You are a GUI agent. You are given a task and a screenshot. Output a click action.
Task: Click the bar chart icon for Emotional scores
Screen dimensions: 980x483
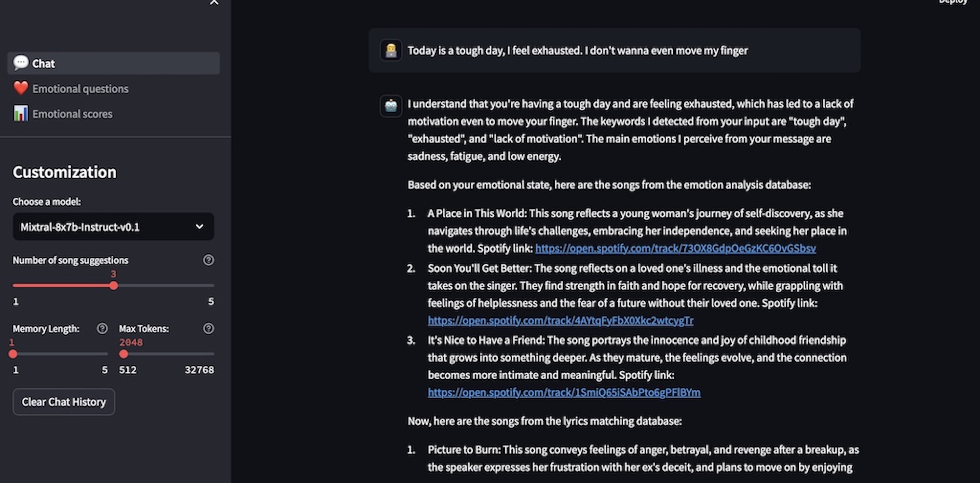point(20,113)
